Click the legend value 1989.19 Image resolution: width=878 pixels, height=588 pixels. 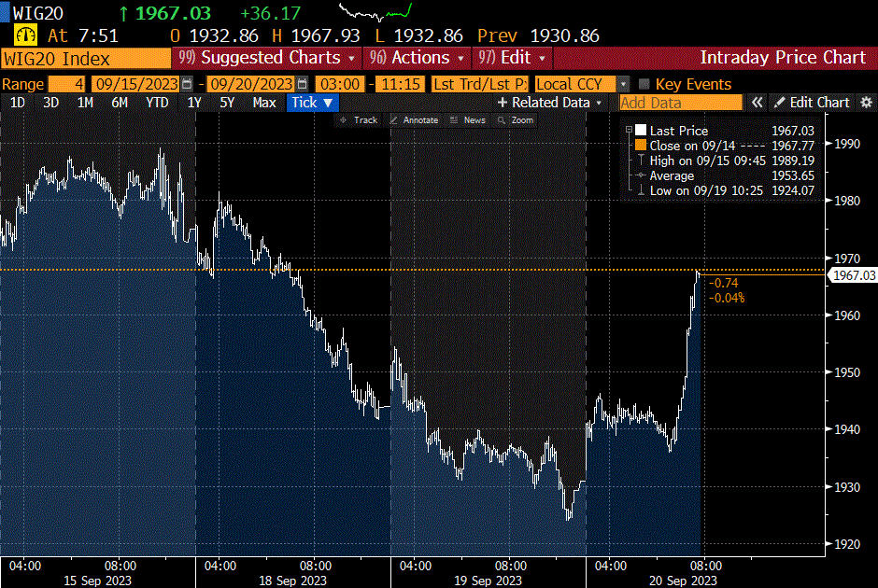click(793, 161)
